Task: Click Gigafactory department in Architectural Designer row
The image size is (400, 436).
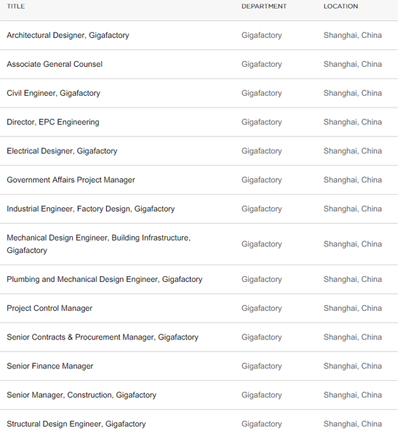Action: (262, 35)
